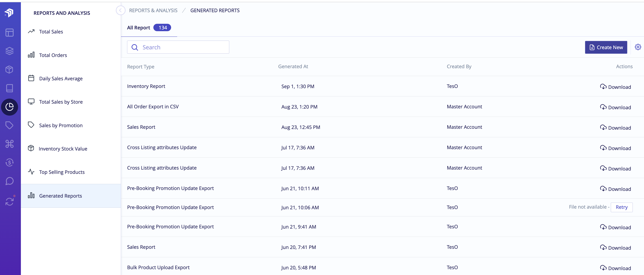Click the Actions column header
The width and height of the screenshot is (644, 275).
[x=624, y=66]
